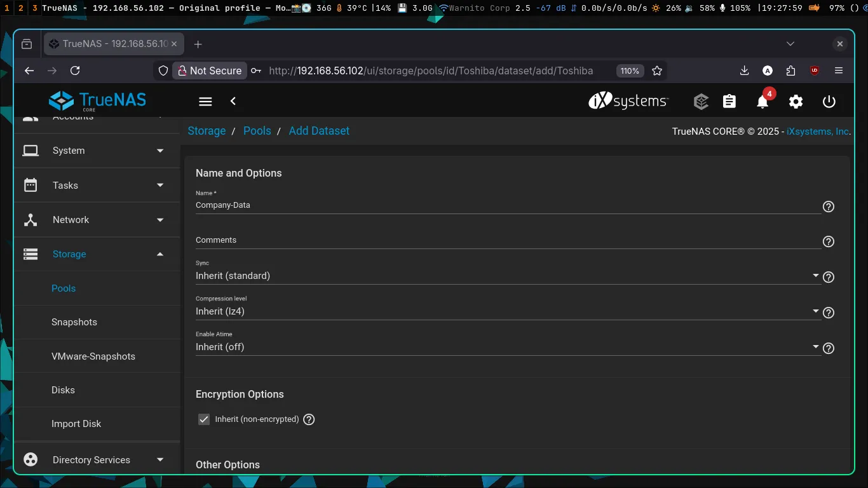
Task: Click the task manager clipboard icon
Action: coord(729,102)
